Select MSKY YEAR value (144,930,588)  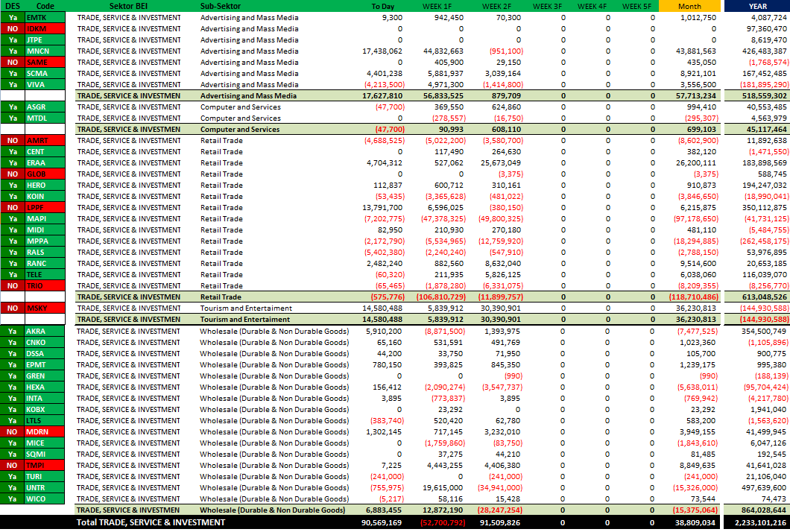[x=765, y=308]
